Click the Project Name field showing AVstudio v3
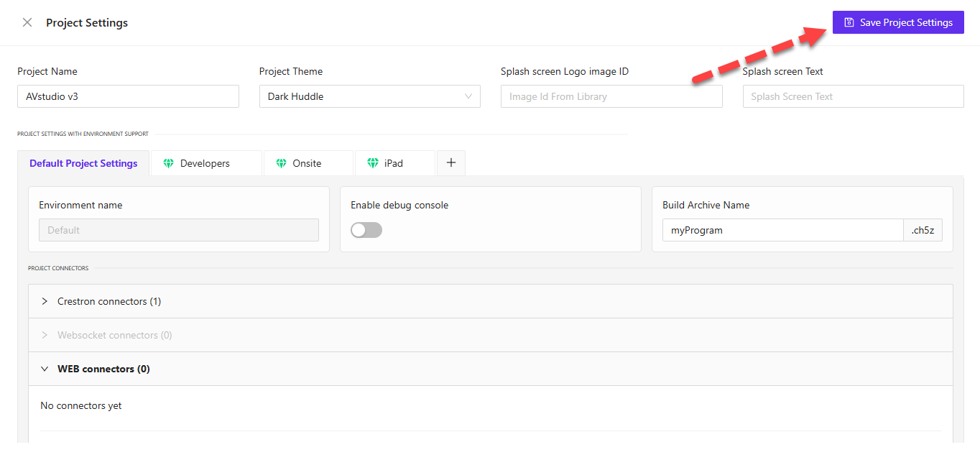Screen dimensions: 980x460 (128, 96)
